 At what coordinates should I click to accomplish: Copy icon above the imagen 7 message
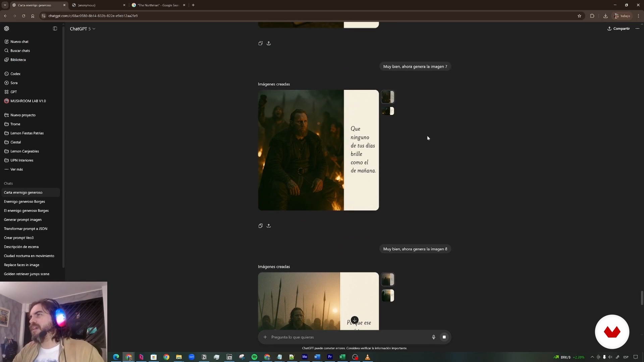pos(261,43)
